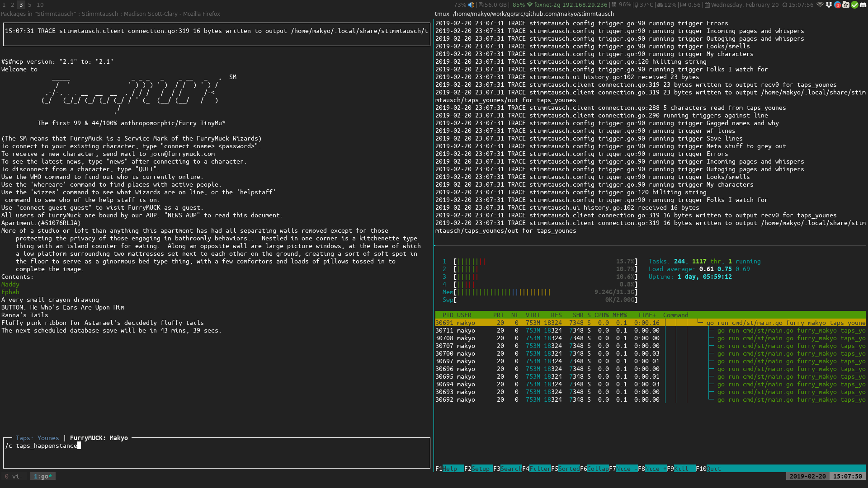Sort htop by MEM% column header
Screen dimensions: 868x488
tap(619, 315)
